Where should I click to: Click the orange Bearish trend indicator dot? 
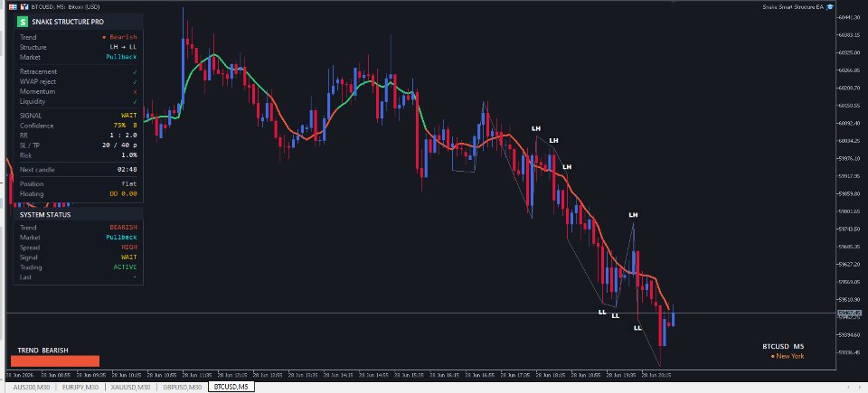[104, 38]
